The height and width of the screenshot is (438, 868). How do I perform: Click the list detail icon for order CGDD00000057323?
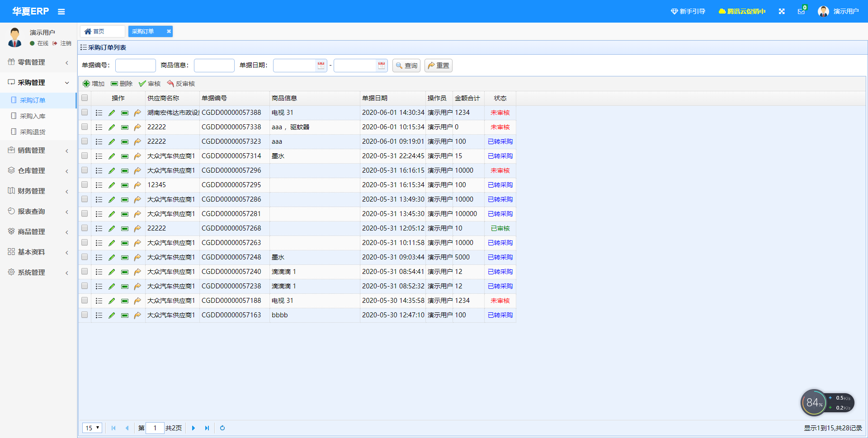point(99,142)
